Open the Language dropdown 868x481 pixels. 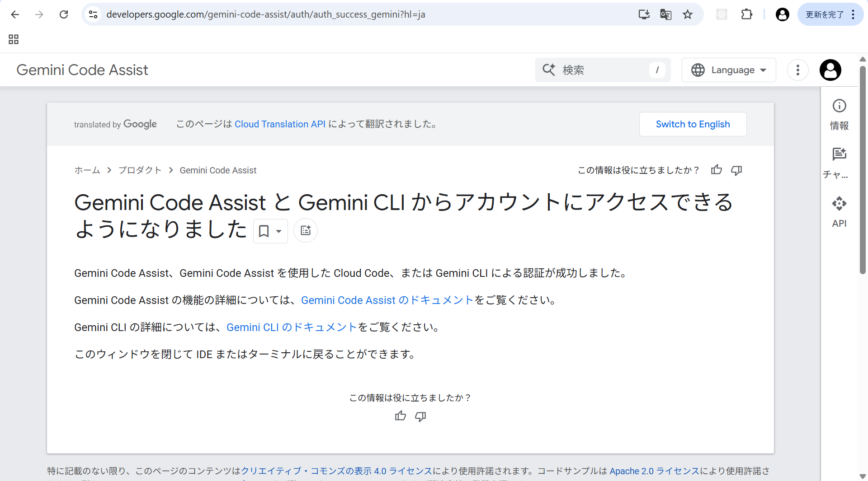pyautogui.click(x=729, y=70)
